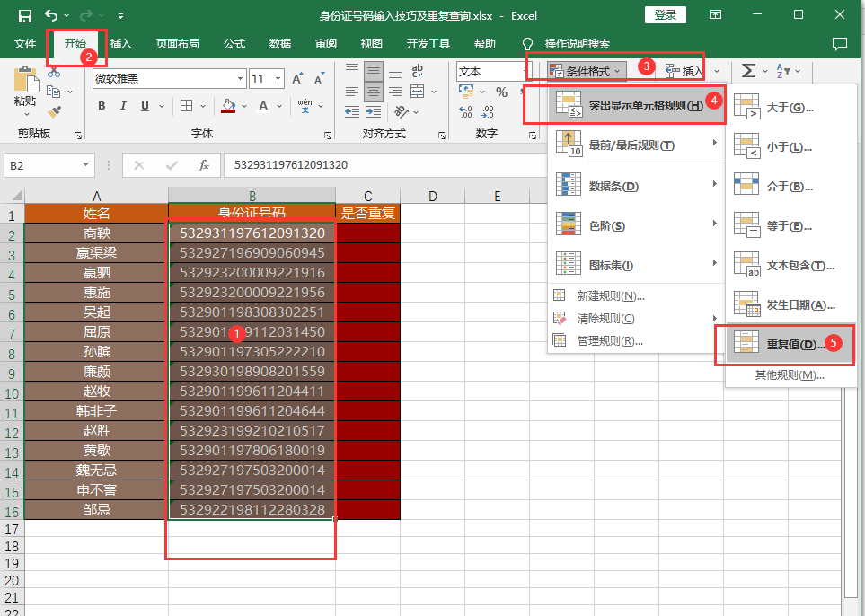
Task: Click the Paste clipboard icon
Action: tap(25, 79)
